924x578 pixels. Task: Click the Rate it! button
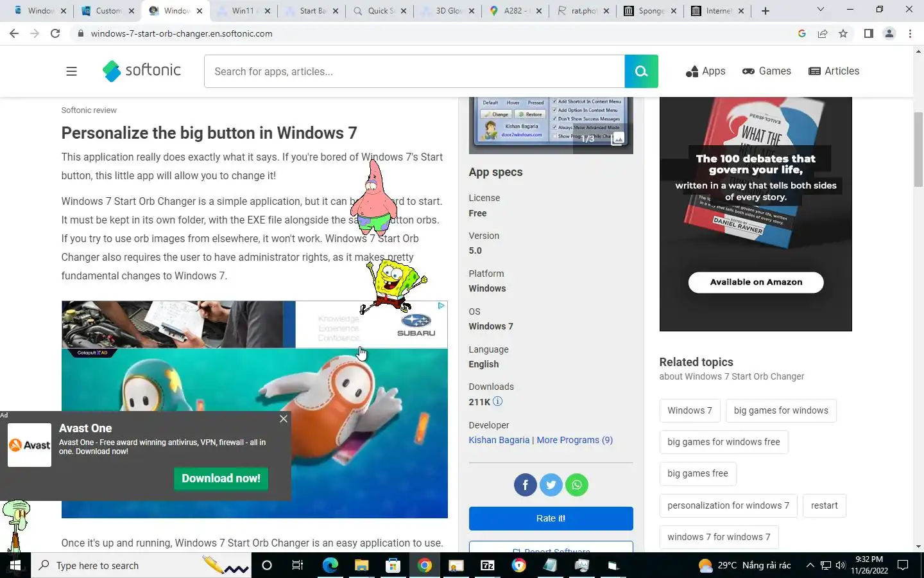click(551, 518)
